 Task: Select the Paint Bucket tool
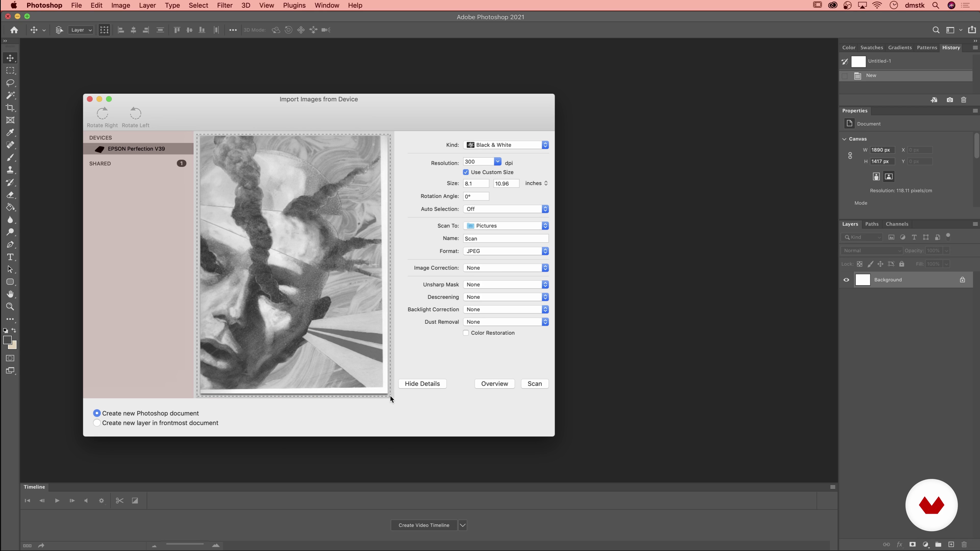[x=10, y=208]
